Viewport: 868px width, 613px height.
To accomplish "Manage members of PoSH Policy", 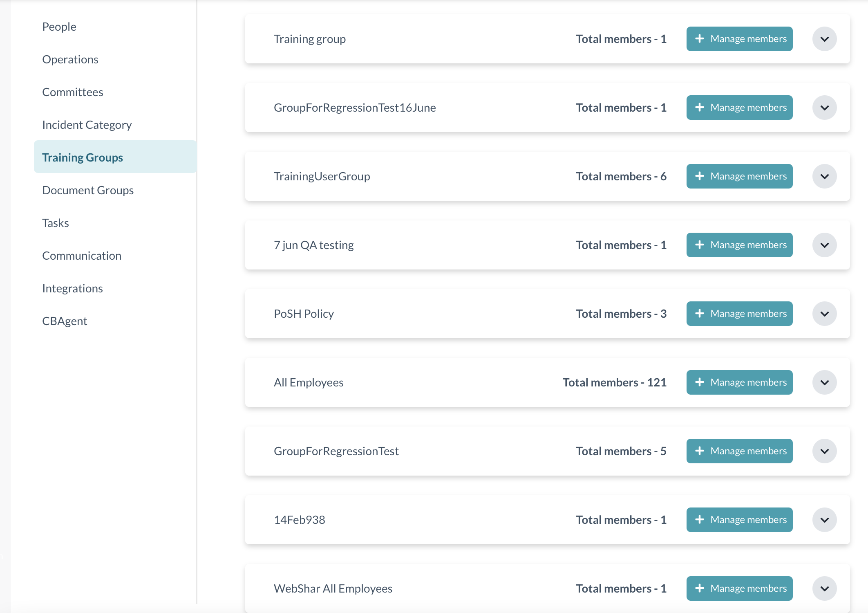I will tap(739, 314).
